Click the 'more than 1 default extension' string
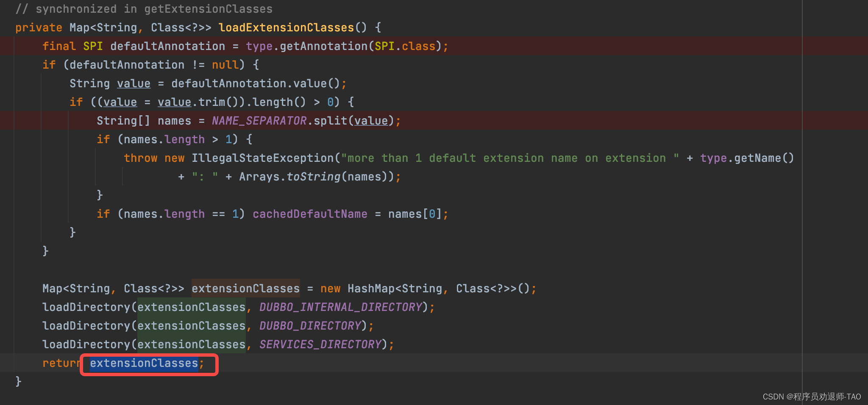Screen dimensions: 868x405 (510, 158)
